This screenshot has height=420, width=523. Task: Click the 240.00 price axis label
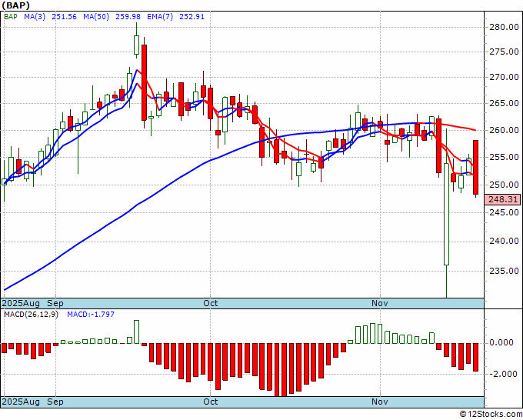[504, 242]
